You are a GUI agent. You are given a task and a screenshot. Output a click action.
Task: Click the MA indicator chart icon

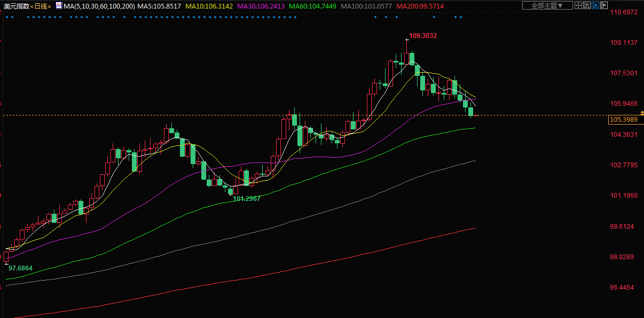click(x=58, y=6)
